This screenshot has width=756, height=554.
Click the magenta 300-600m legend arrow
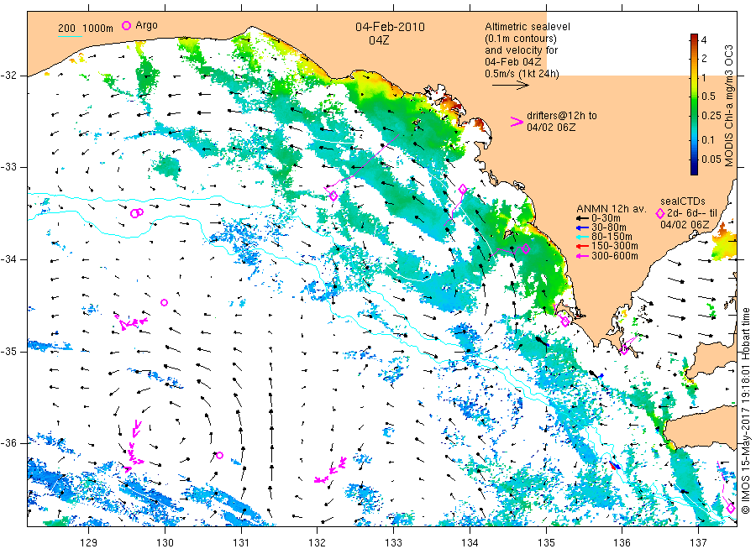click(x=582, y=256)
